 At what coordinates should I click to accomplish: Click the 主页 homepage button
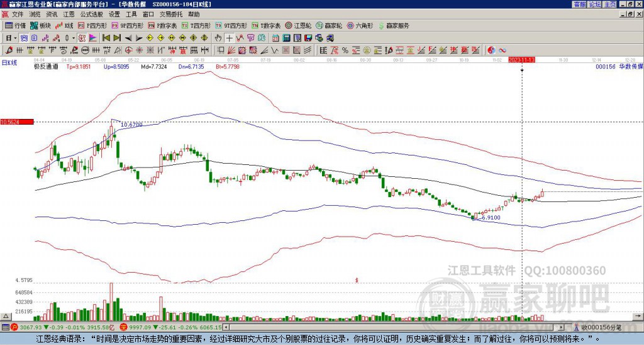tap(609, 4)
